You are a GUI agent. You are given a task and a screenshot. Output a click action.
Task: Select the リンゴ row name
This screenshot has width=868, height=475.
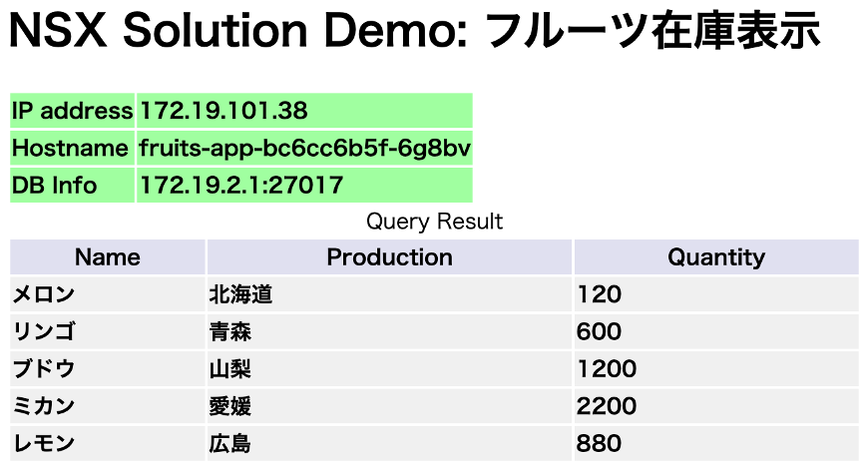click(44, 331)
